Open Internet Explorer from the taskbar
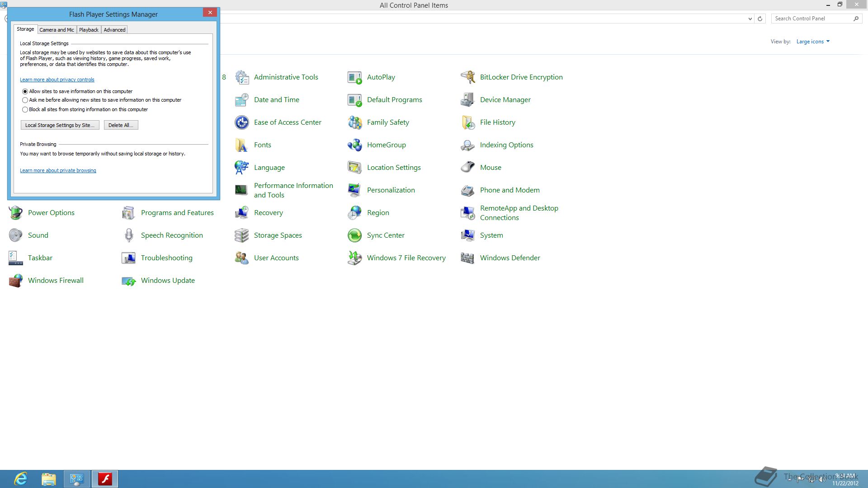 (21, 479)
